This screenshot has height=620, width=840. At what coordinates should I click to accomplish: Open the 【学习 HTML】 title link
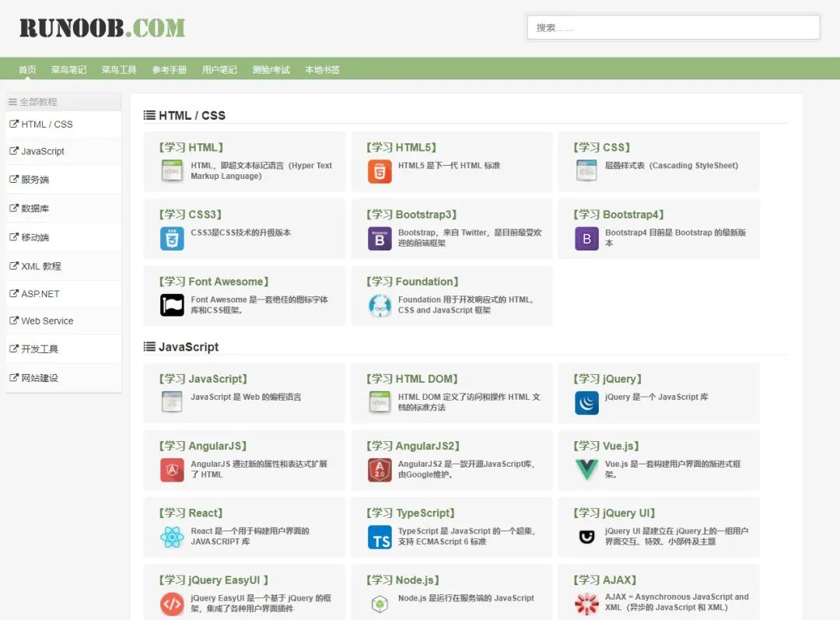click(x=191, y=147)
